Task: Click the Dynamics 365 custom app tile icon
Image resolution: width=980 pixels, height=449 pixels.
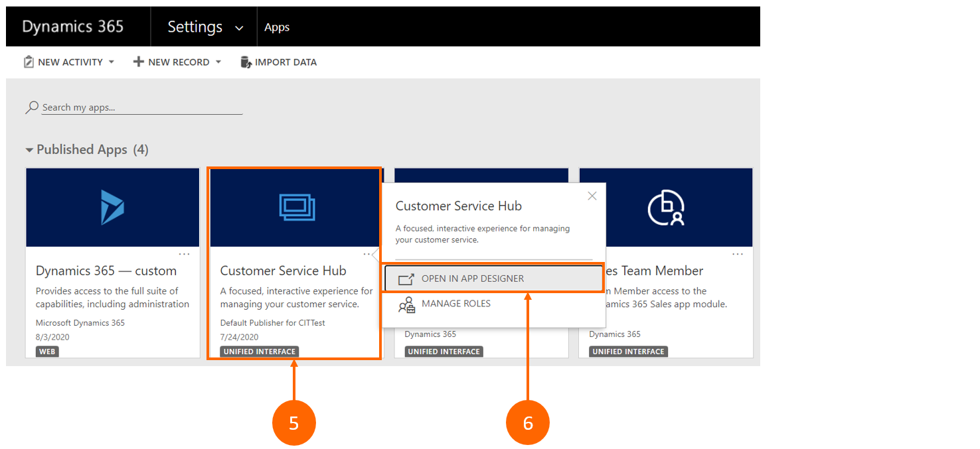Action: click(112, 207)
